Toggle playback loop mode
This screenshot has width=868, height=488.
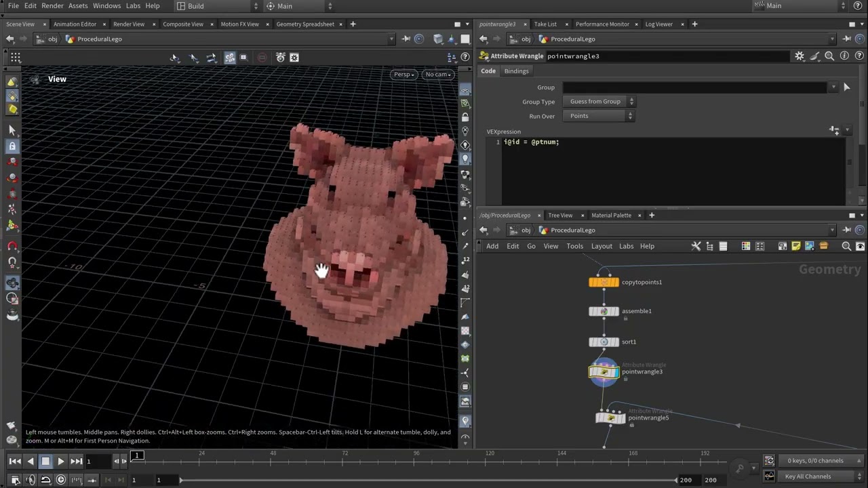(45, 480)
